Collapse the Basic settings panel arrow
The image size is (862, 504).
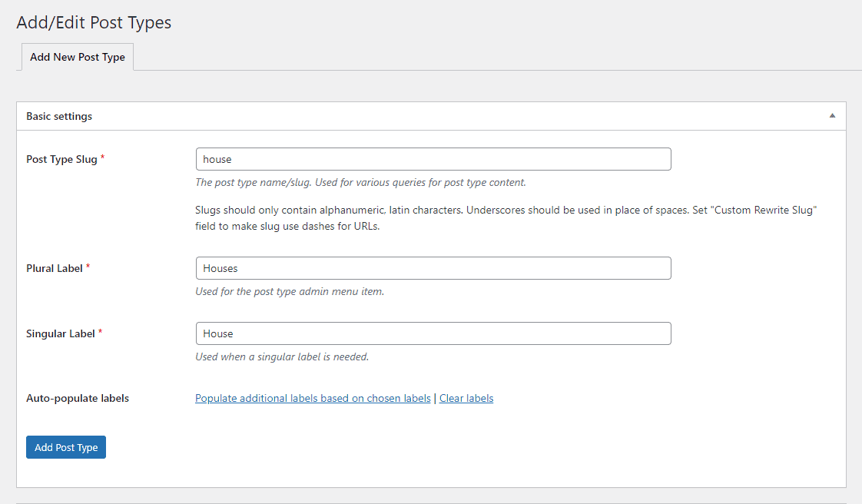(832, 116)
